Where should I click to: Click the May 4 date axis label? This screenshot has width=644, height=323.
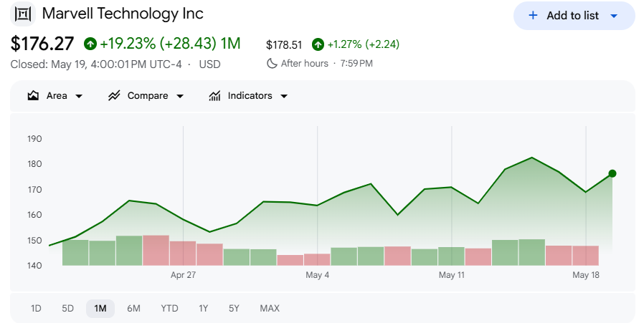point(317,275)
